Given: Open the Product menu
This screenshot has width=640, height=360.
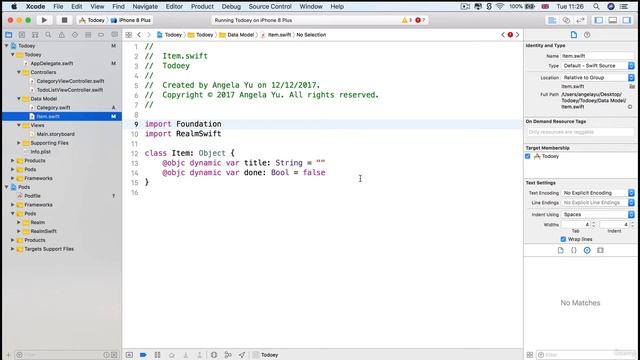Looking at the screenshot, I should pos(202,7).
